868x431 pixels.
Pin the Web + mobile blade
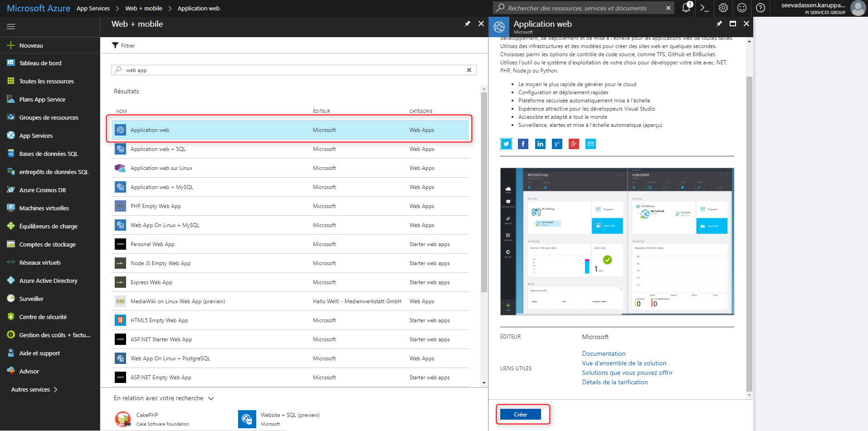point(468,24)
